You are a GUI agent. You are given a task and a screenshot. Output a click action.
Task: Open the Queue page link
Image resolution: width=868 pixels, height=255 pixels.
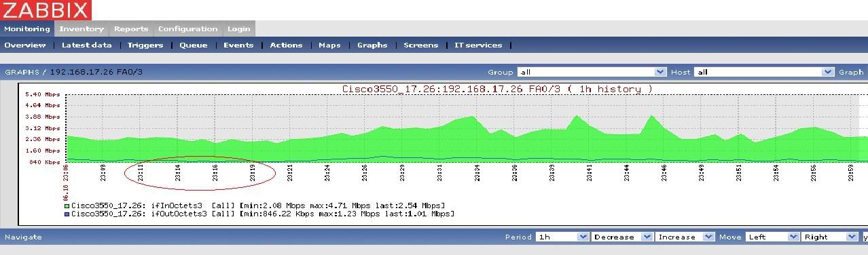pyautogui.click(x=194, y=45)
